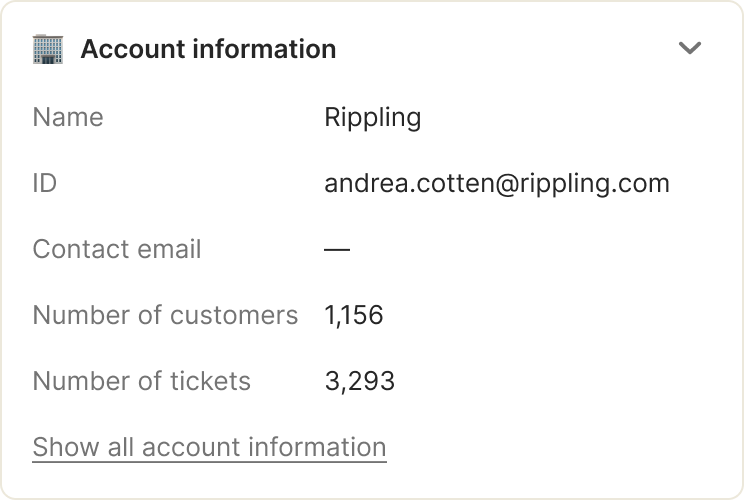Click the "Account information" heading text
The width and height of the screenshot is (744, 500).
point(208,48)
